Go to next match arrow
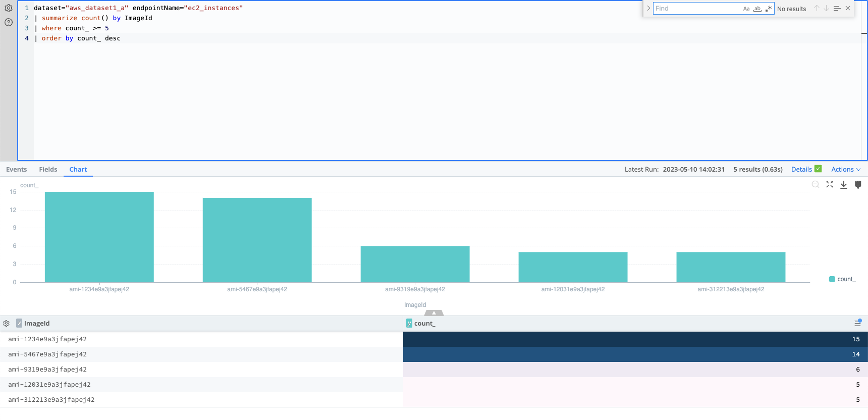The width and height of the screenshot is (868, 420). tap(826, 9)
